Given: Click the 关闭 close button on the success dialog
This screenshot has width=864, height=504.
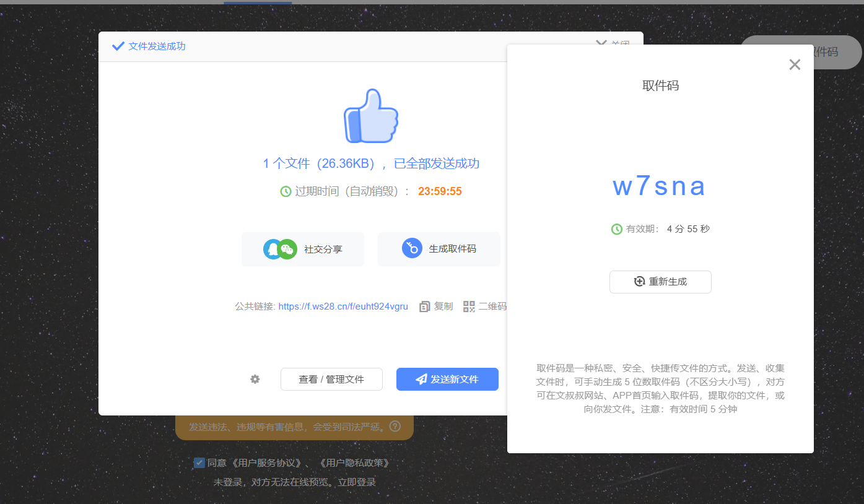Looking at the screenshot, I should tap(613, 45).
